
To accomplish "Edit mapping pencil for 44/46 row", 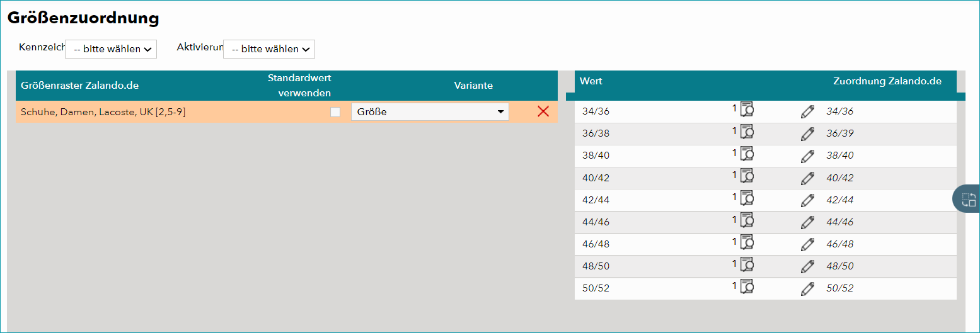I will click(x=807, y=222).
